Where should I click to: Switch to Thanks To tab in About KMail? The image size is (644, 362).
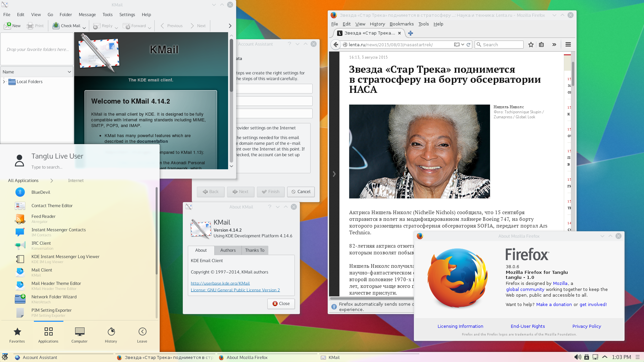pyautogui.click(x=255, y=250)
